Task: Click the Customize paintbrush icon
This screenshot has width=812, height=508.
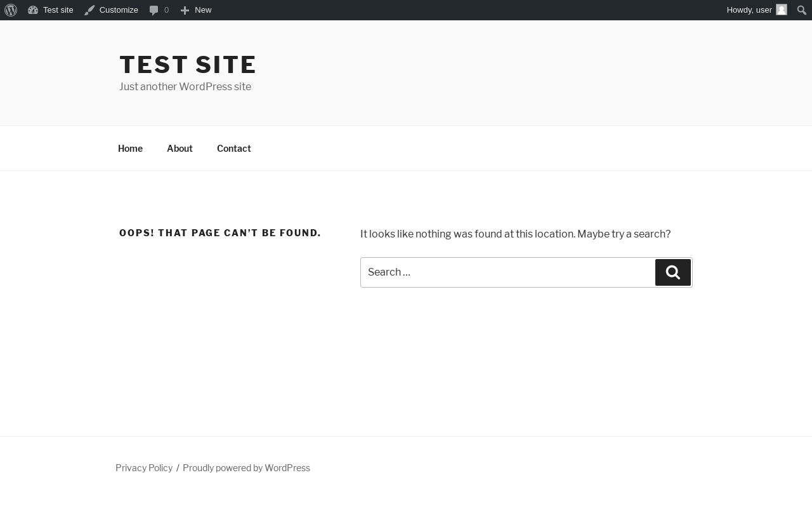Action: point(89,10)
